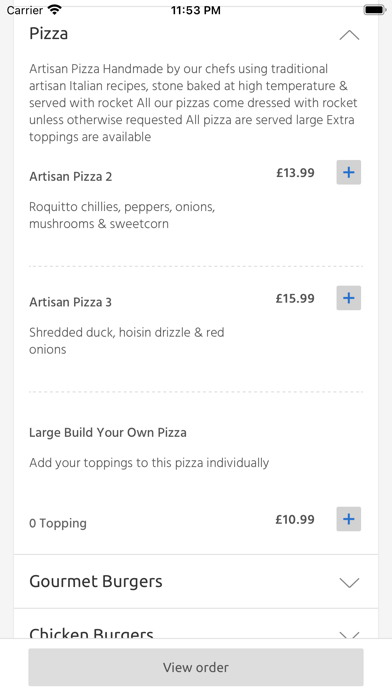This screenshot has width=392, height=696.
Task: Add Artisan Pizza 2 with plus icon
Action: [348, 172]
